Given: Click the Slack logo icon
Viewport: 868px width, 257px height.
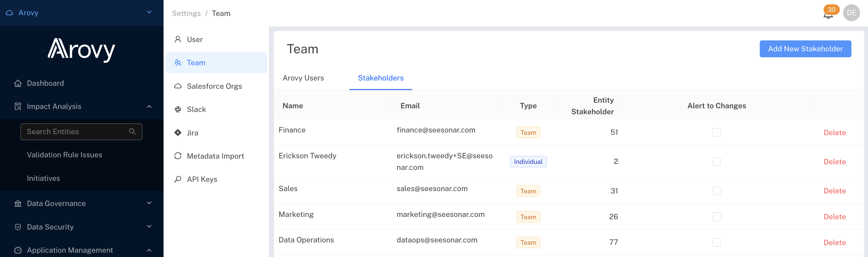Looking at the screenshot, I should pos(178,109).
